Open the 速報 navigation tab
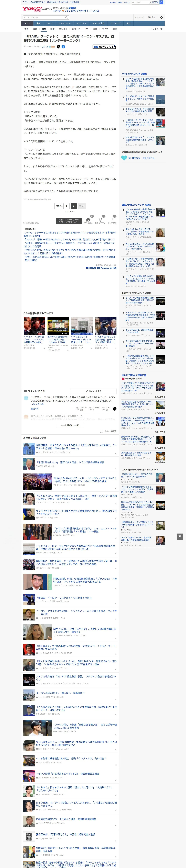Viewport: 186px width, 868px height. click(x=38, y=23)
